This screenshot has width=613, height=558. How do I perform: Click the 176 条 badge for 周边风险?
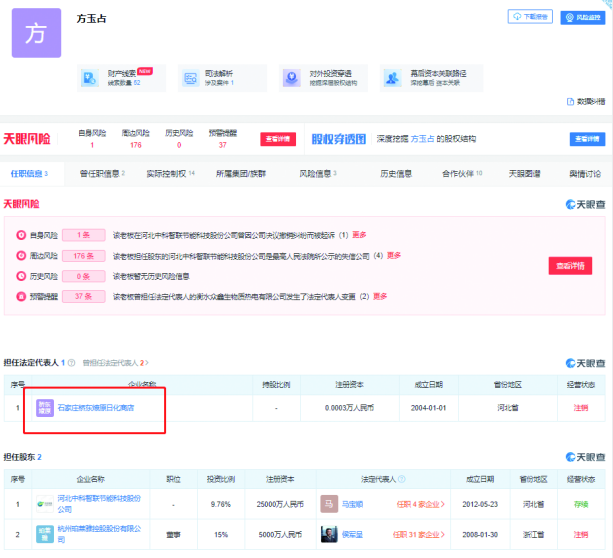point(84,256)
